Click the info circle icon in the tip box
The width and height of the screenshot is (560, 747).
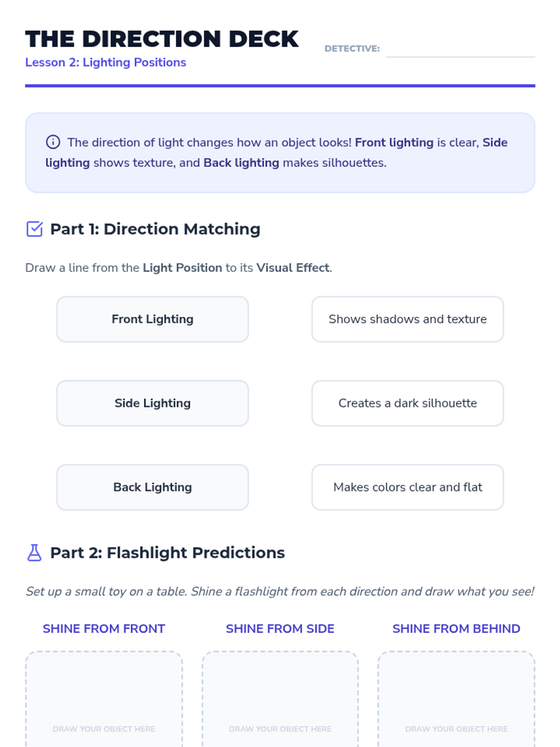[x=53, y=142]
